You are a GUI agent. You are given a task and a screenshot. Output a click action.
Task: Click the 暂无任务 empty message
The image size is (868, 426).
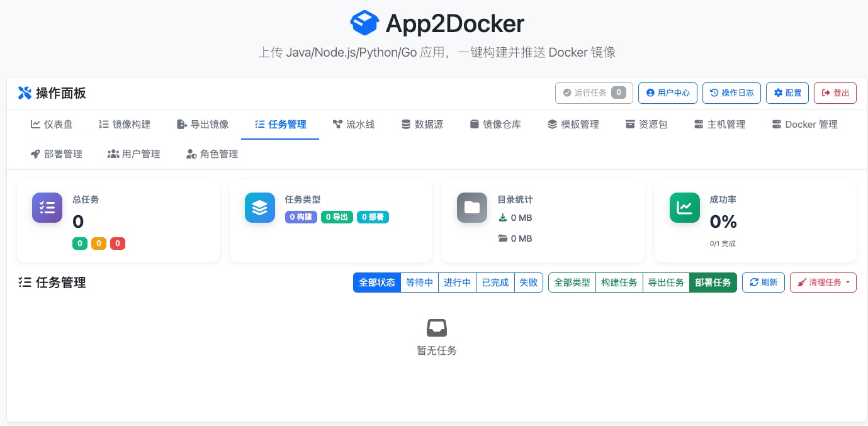(437, 350)
